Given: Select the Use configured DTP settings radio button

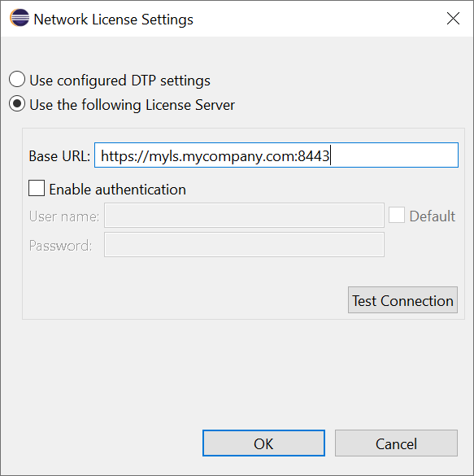Looking at the screenshot, I should [17, 79].
